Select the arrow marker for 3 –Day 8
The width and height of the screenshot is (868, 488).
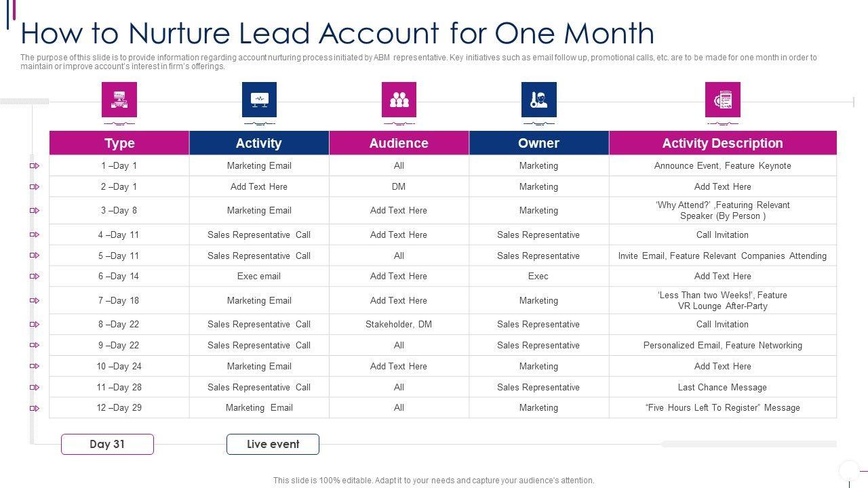35,211
